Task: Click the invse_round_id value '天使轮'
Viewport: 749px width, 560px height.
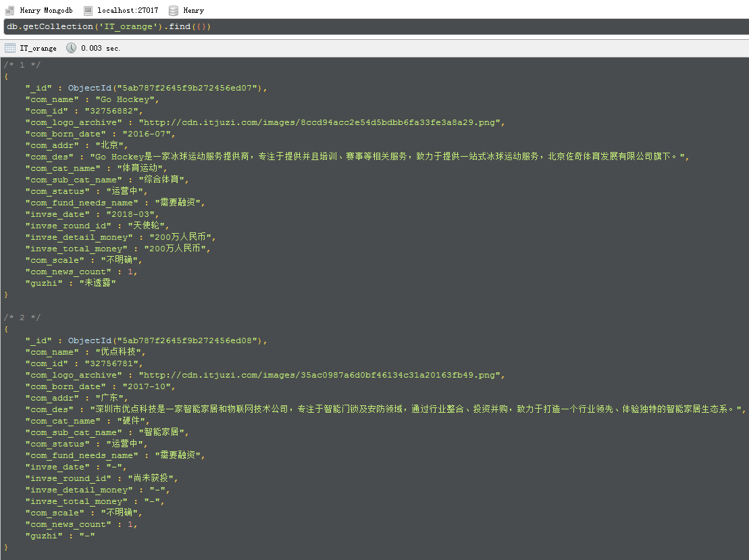Action: tap(146, 226)
